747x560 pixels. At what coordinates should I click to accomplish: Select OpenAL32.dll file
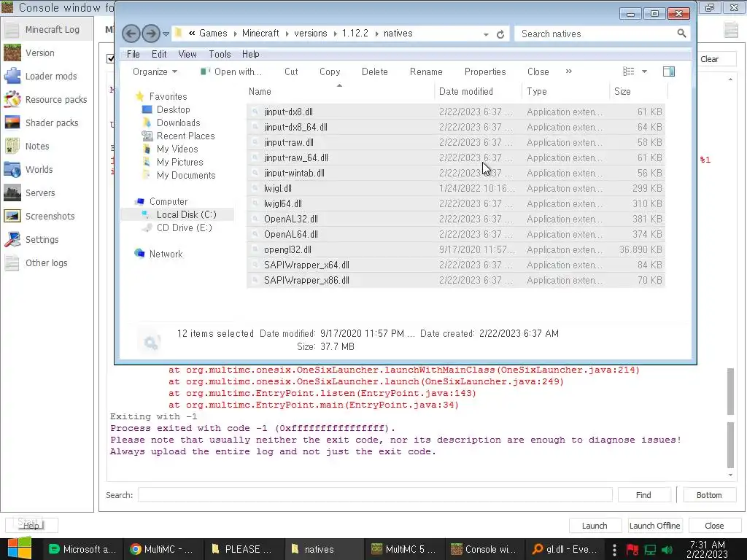(456, 219)
